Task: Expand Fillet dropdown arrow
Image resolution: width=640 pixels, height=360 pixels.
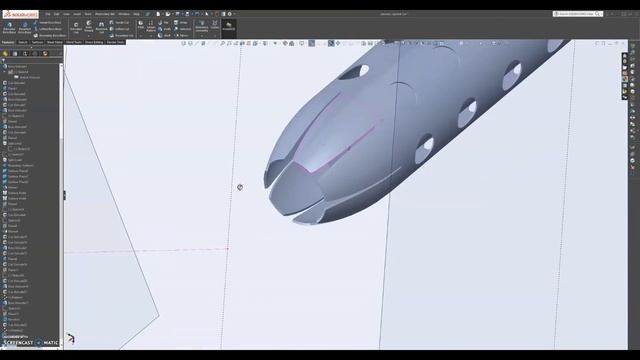Action: pos(141,36)
